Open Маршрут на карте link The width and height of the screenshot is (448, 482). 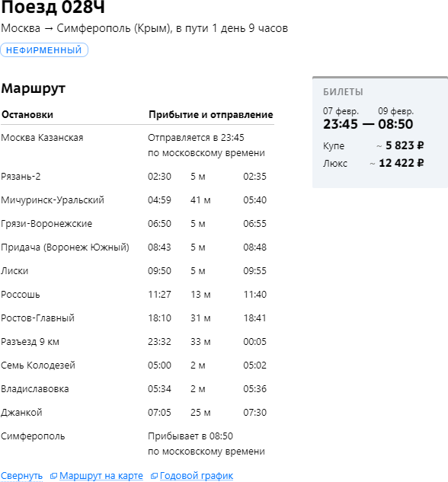[101, 476]
